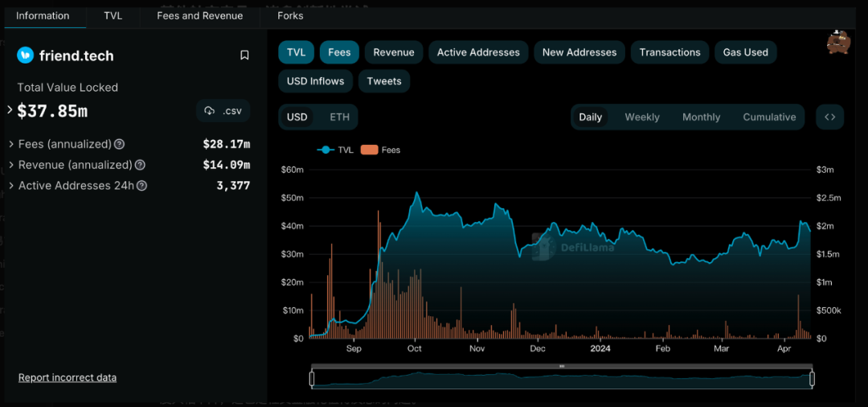
Task: Click the help icon next to Revenue (annualized)
Action: tap(140, 165)
